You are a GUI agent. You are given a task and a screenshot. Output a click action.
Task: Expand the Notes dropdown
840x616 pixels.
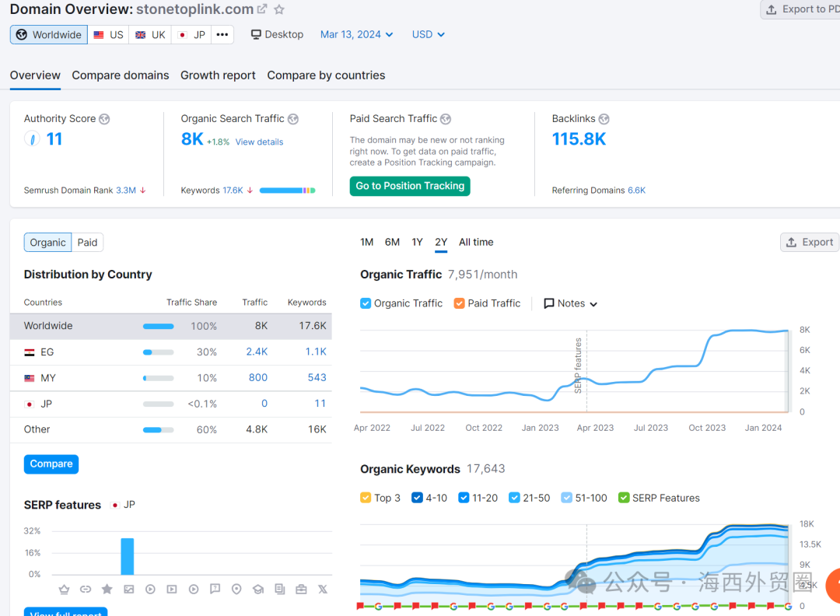click(x=571, y=303)
